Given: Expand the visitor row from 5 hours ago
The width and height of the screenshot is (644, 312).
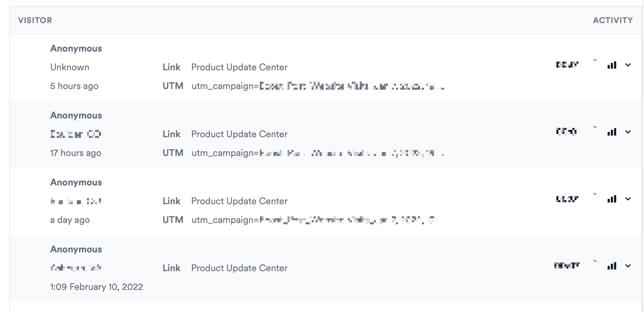Looking at the screenshot, I should click(628, 65).
